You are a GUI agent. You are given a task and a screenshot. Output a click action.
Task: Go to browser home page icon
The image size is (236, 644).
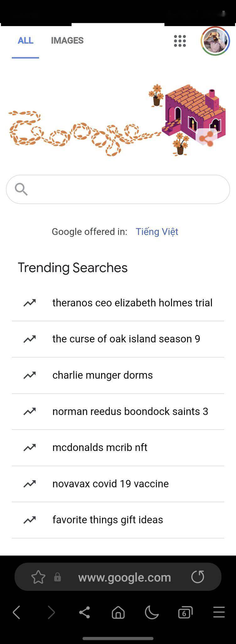click(x=118, y=613)
